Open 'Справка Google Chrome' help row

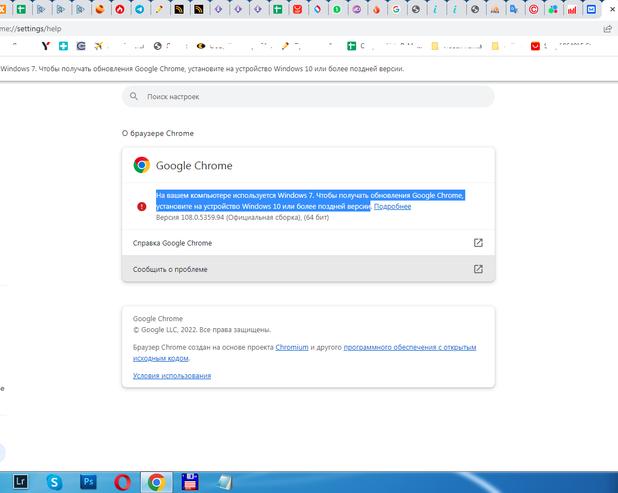click(x=308, y=243)
